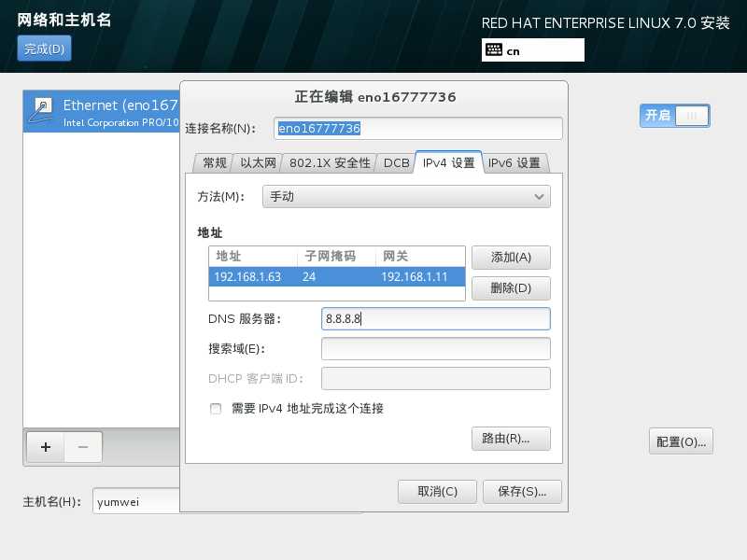
Task: Toggle the network 开启 on/off switch
Action: [674, 116]
